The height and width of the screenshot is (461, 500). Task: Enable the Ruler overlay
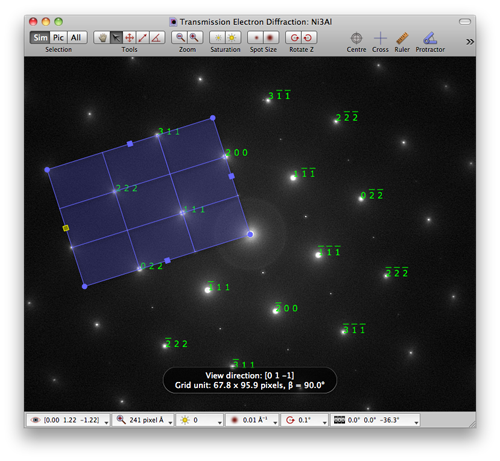click(402, 42)
